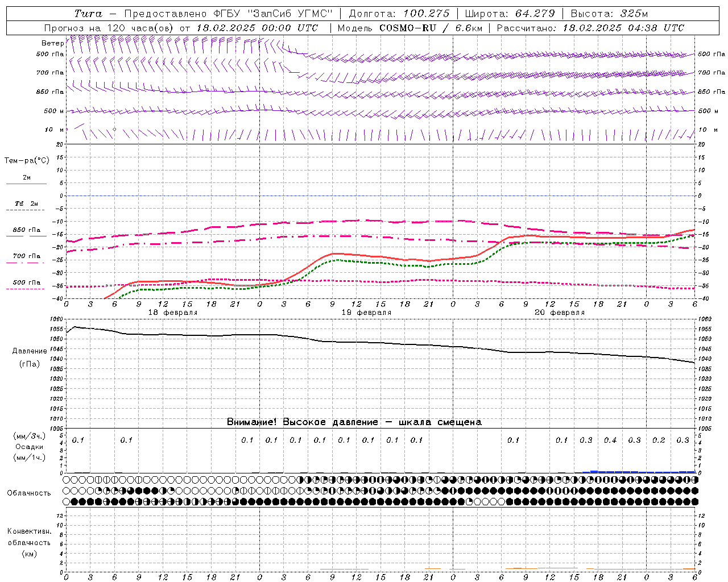
Task: Click the "Конвективн." convective cloud label
Action: click(x=29, y=531)
